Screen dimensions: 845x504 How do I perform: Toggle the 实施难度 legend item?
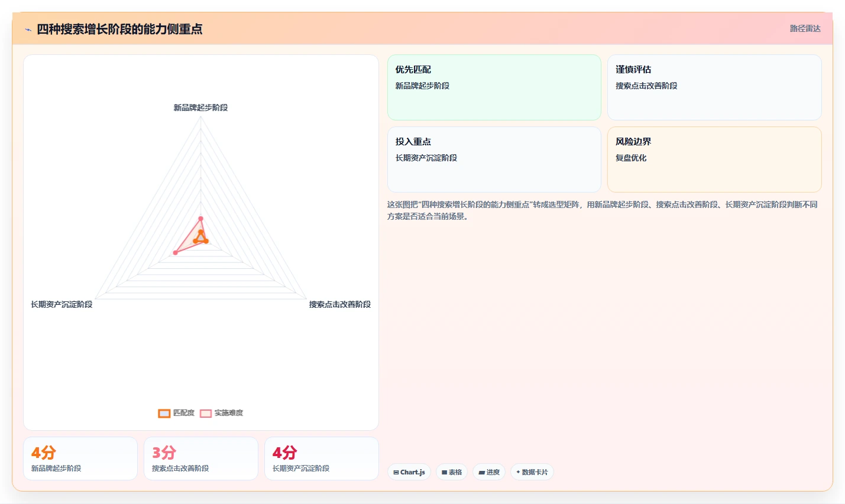pos(221,413)
